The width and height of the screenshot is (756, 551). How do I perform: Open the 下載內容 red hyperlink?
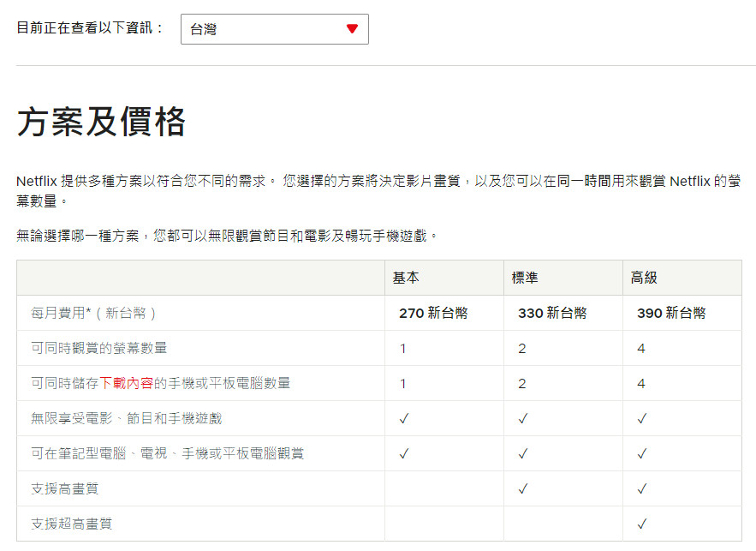[127, 383]
